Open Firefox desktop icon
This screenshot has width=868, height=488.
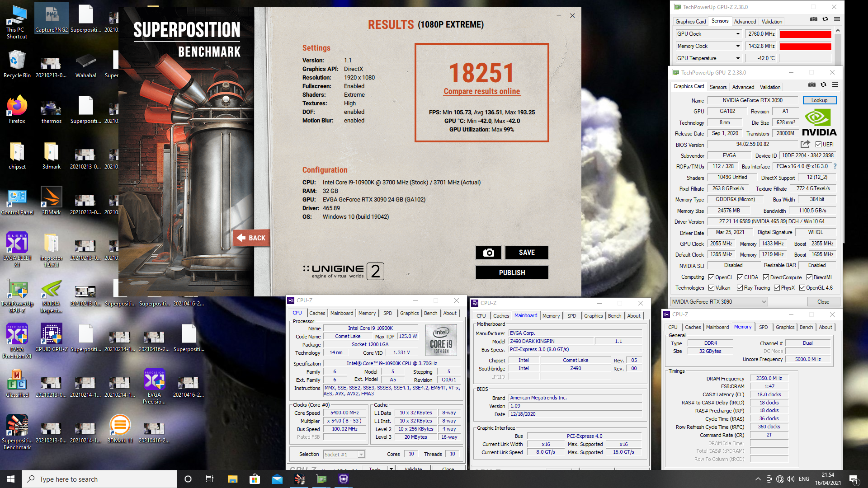pyautogui.click(x=17, y=110)
